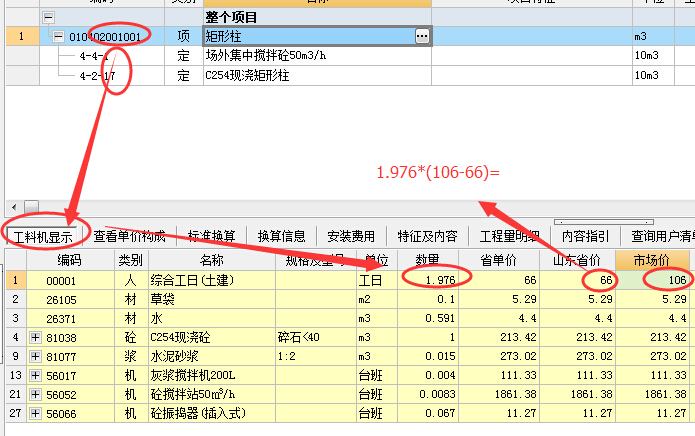The height and width of the screenshot is (436, 695).
Task: Click the 综合工日(土建) name cell
Action: [x=211, y=280]
